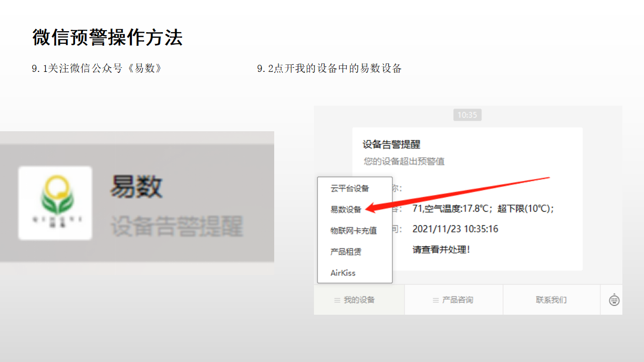Click the 易数 account logo icon
Screen dimensions: 644x362
[x=55, y=203]
